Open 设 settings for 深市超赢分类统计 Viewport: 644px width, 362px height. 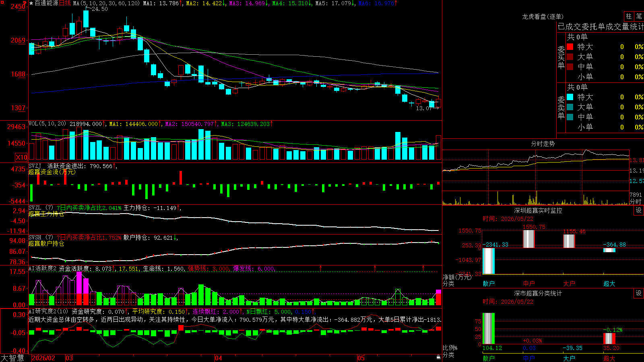coord(639,293)
